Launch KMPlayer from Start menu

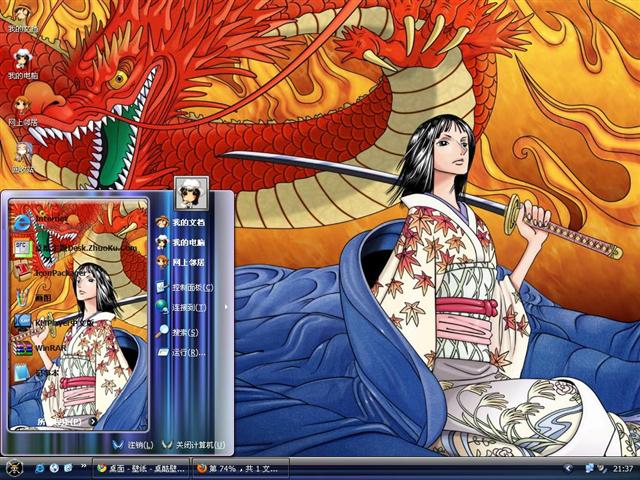53,322
